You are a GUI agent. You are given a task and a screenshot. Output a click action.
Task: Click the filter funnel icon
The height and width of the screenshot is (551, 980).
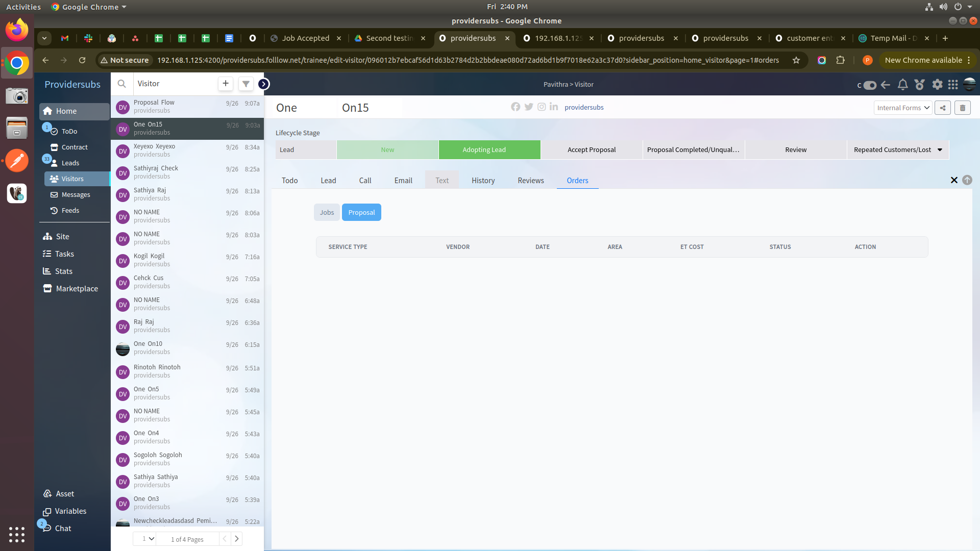click(x=246, y=84)
